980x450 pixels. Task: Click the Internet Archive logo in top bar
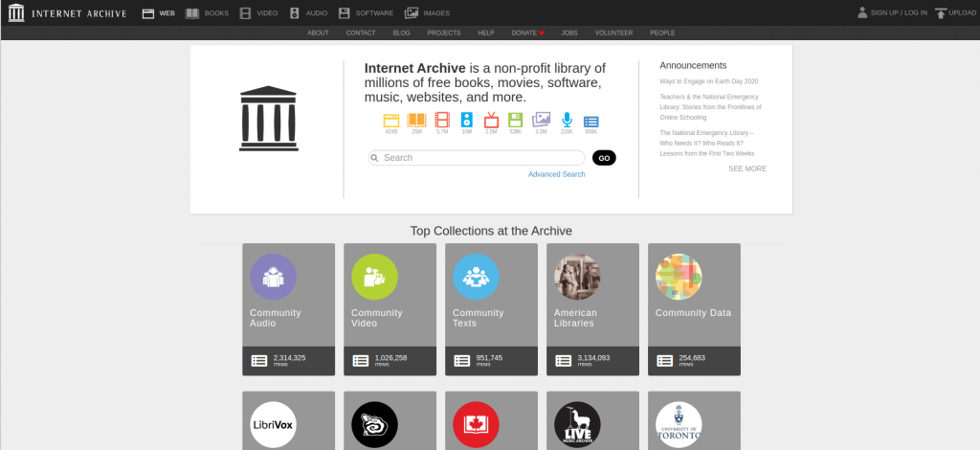[x=68, y=12]
